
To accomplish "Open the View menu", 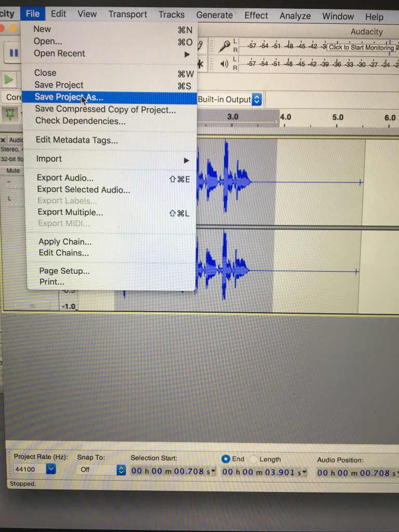I will point(87,14).
